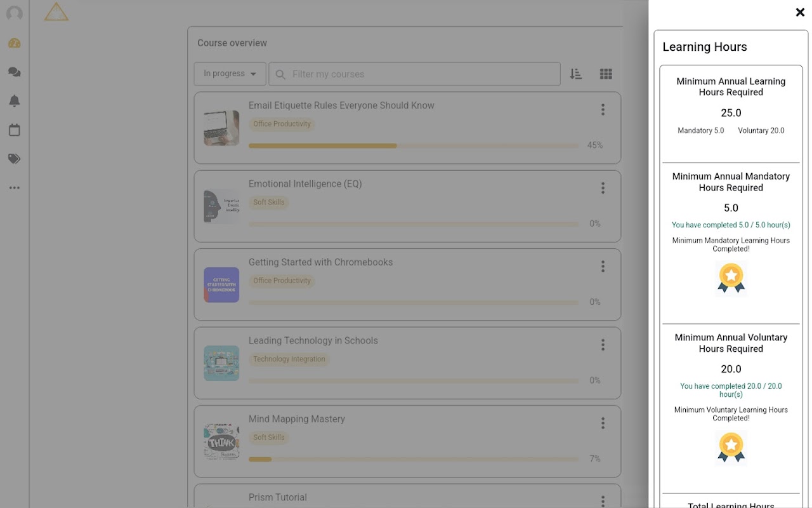Click the Email Etiquette course progress bar
812x508 pixels.
[413, 146]
